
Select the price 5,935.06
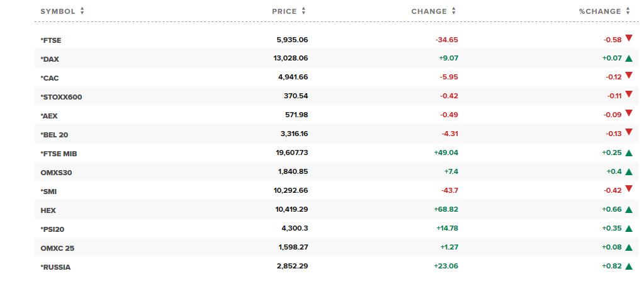pos(292,40)
